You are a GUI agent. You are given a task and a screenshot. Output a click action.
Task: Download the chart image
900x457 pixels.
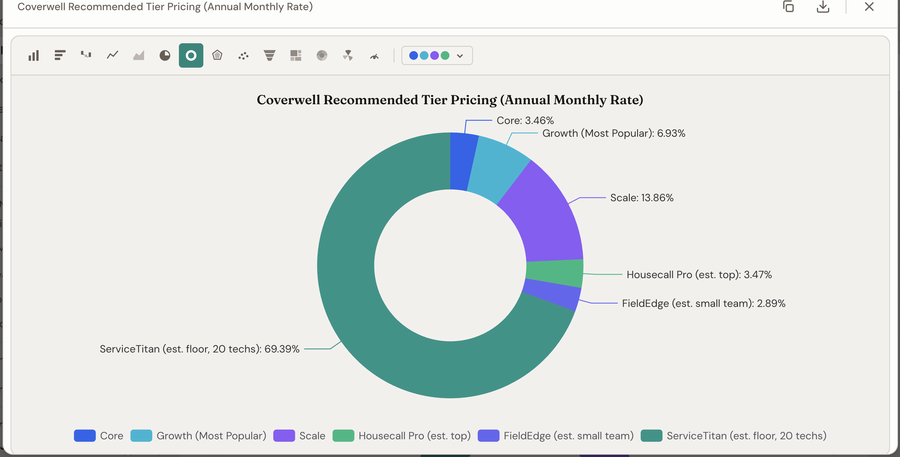(x=823, y=7)
